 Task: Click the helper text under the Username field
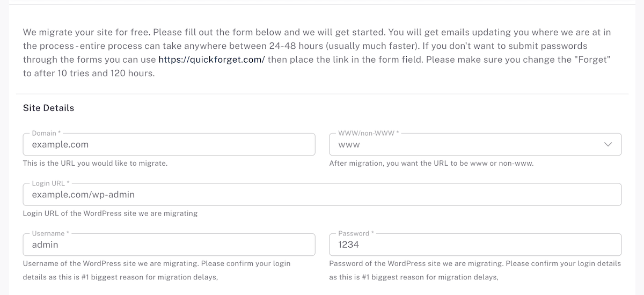[157, 270]
